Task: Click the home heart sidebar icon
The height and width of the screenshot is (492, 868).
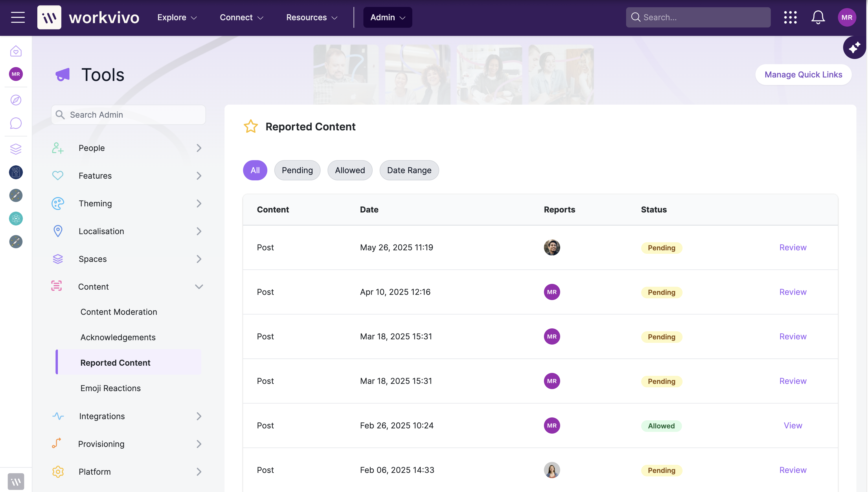Action: click(x=16, y=51)
